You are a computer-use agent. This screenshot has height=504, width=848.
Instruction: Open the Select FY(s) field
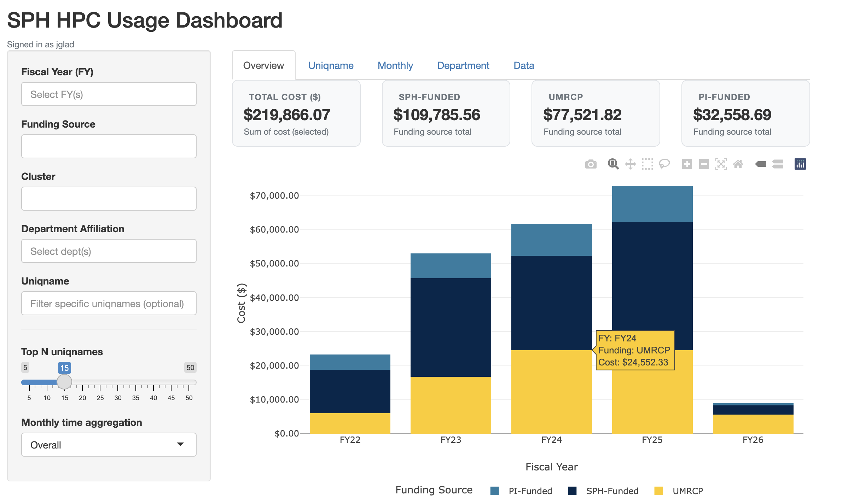tap(108, 94)
